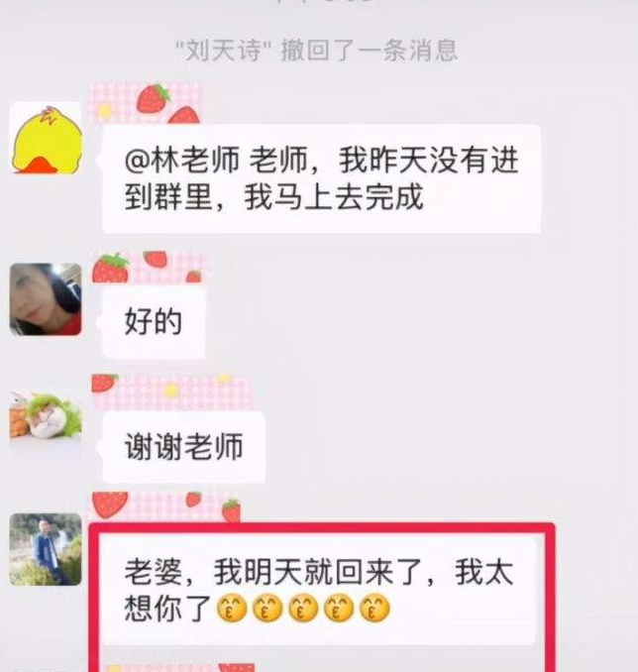Click strawberry name tag above the 老婆 message
The image size is (638, 672).
[166, 507]
